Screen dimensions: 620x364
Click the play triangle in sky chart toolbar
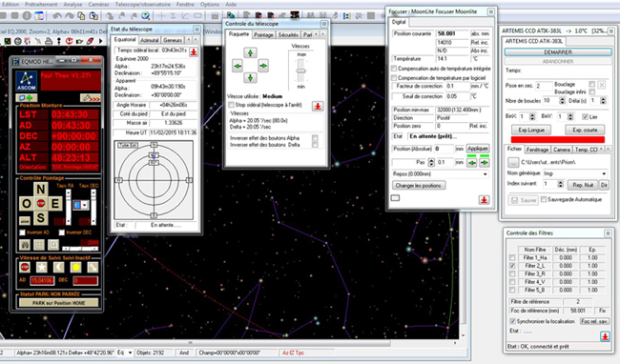100,41
